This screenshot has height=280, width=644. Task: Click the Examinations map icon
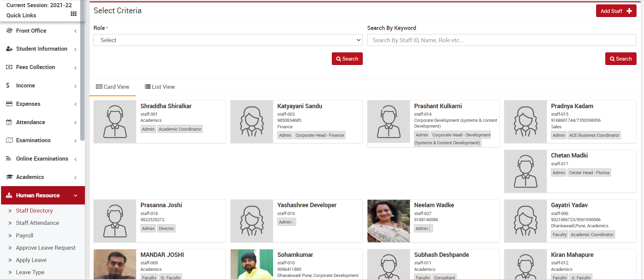10,140
